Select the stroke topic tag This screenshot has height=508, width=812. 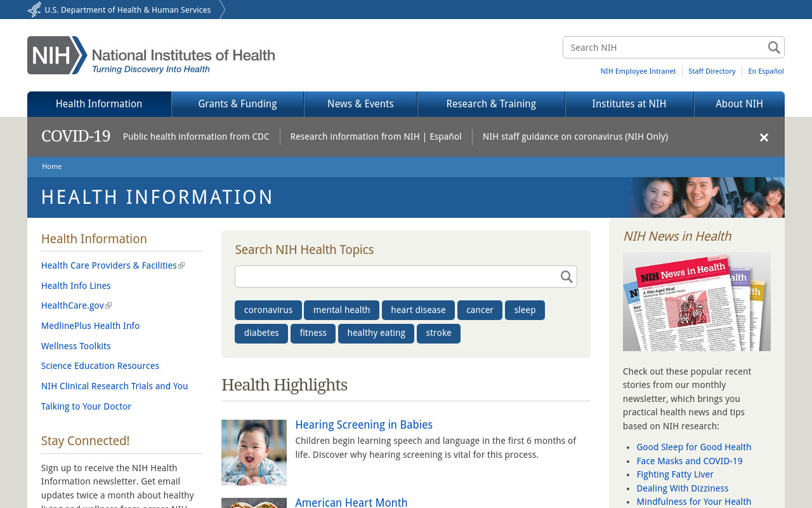click(438, 333)
